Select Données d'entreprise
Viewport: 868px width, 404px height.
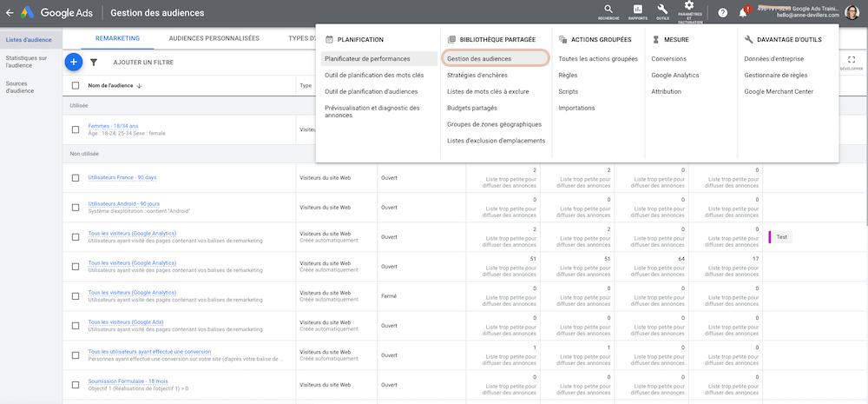[774, 59]
